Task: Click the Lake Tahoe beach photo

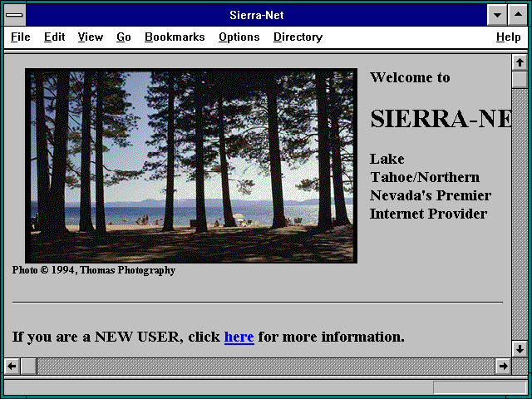Action: click(191, 165)
